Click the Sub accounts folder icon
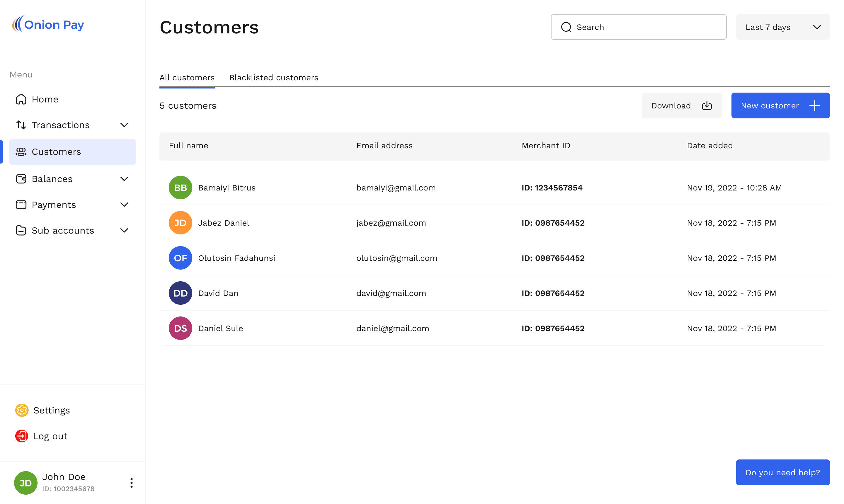The width and height of the screenshot is (844, 504). pyautogui.click(x=21, y=230)
